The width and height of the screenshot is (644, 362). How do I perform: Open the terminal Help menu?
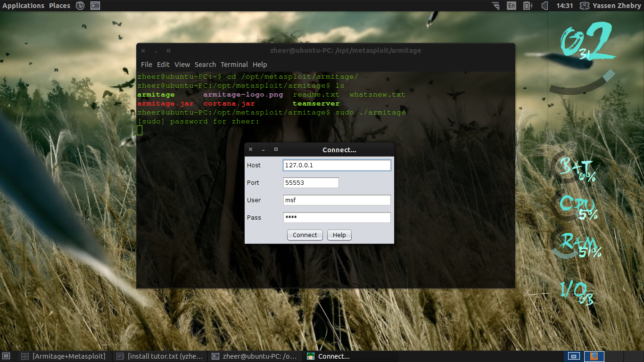point(260,65)
